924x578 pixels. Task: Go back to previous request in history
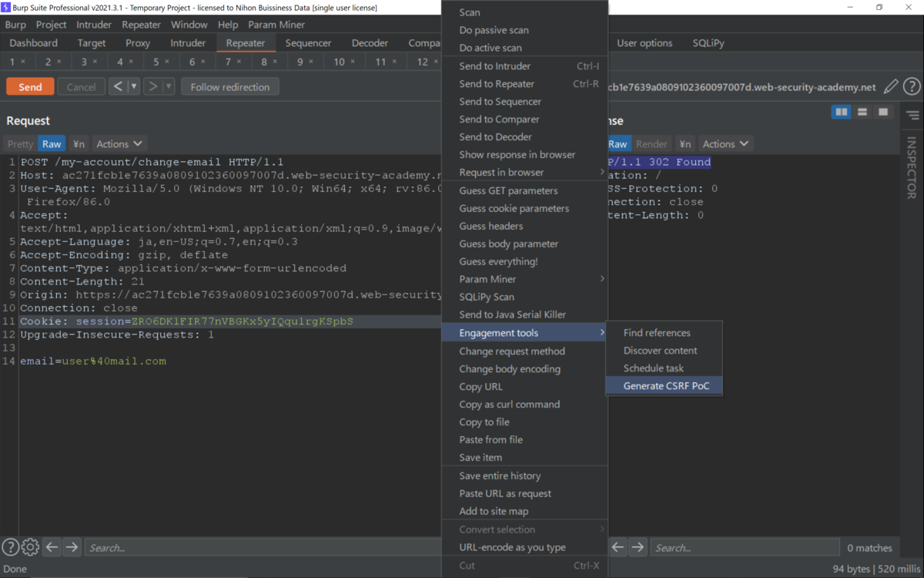pyautogui.click(x=118, y=86)
